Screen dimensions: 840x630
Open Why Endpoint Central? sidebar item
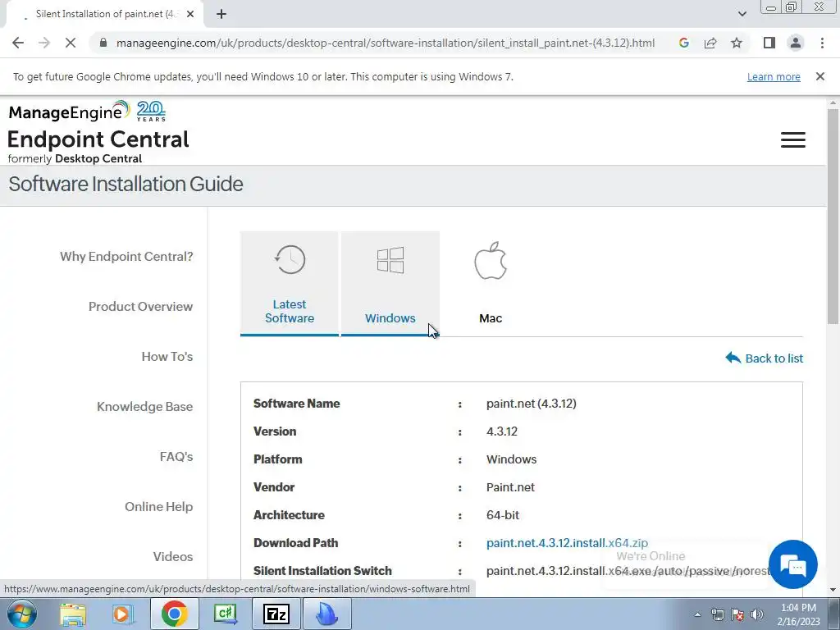pos(126,257)
